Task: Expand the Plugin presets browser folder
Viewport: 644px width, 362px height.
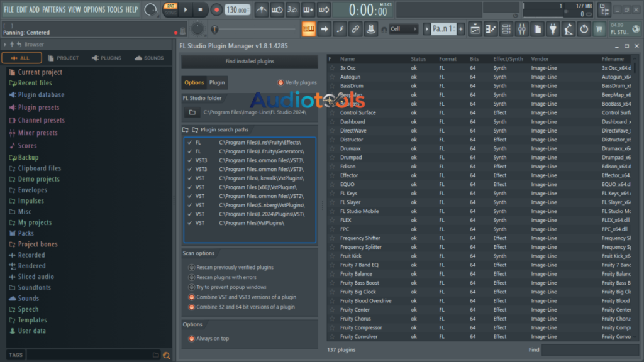Action: pos(38,107)
